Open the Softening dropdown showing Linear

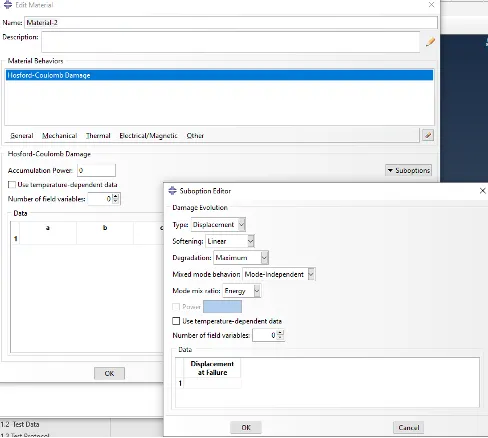tap(230, 241)
